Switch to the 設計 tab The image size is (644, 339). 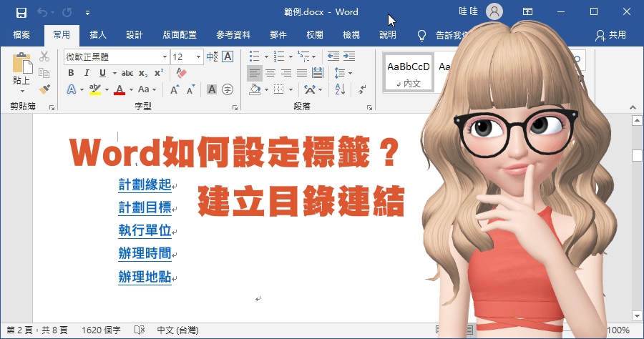pos(135,35)
